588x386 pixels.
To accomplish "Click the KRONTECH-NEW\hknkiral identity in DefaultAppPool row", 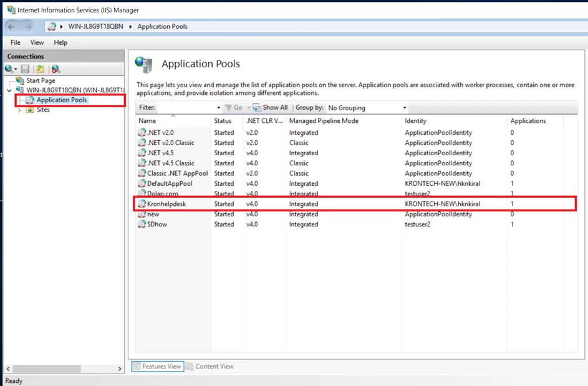I will (443, 183).
